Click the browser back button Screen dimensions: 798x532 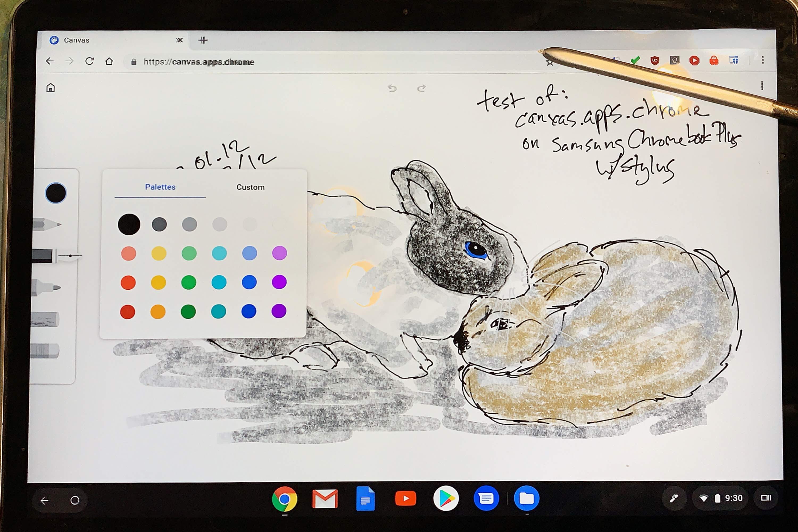coord(50,61)
